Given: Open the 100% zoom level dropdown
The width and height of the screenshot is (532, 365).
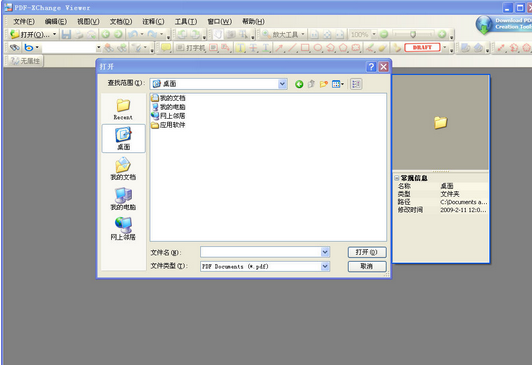Looking at the screenshot, I should point(374,34).
